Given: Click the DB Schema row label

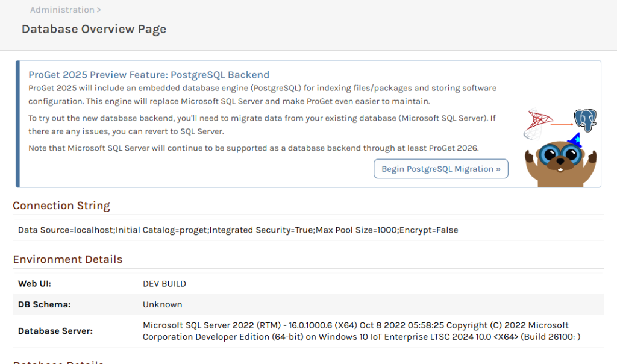Looking at the screenshot, I should point(45,304).
